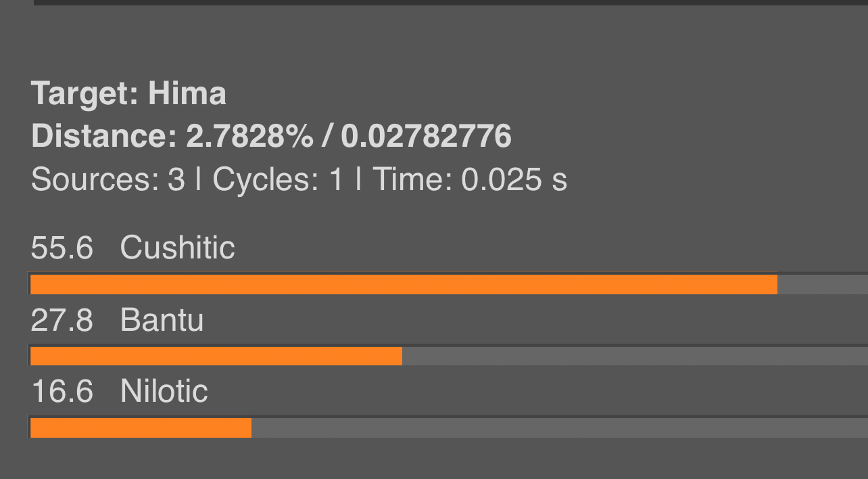Click the 16.6 percentage value
The width and height of the screenshot is (868, 479).
point(62,391)
